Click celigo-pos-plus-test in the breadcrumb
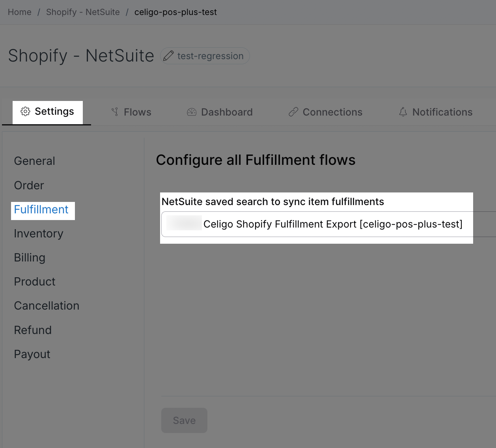 coord(175,12)
